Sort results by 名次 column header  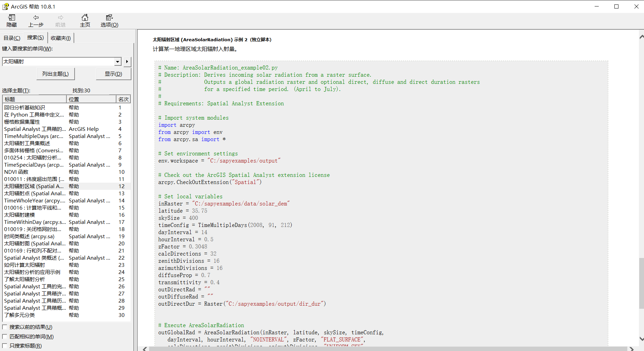tap(123, 99)
